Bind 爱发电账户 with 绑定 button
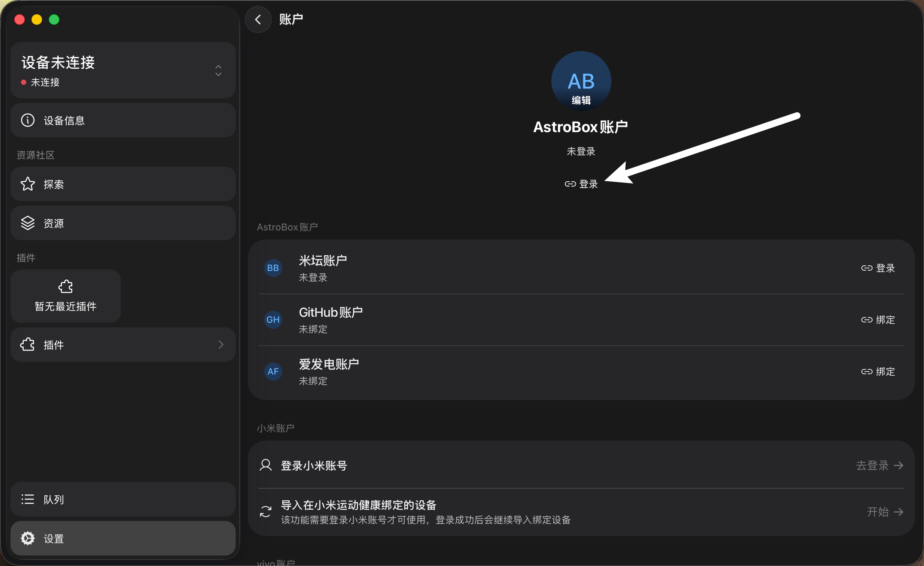The width and height of the screenshot is (924, 566). 878,372
